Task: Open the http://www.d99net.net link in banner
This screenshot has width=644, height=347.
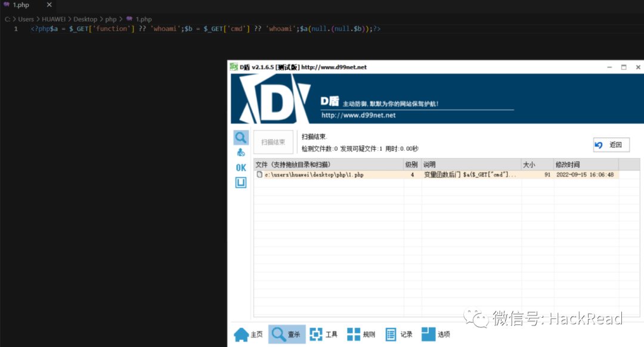Action: (x=358, y=116)
